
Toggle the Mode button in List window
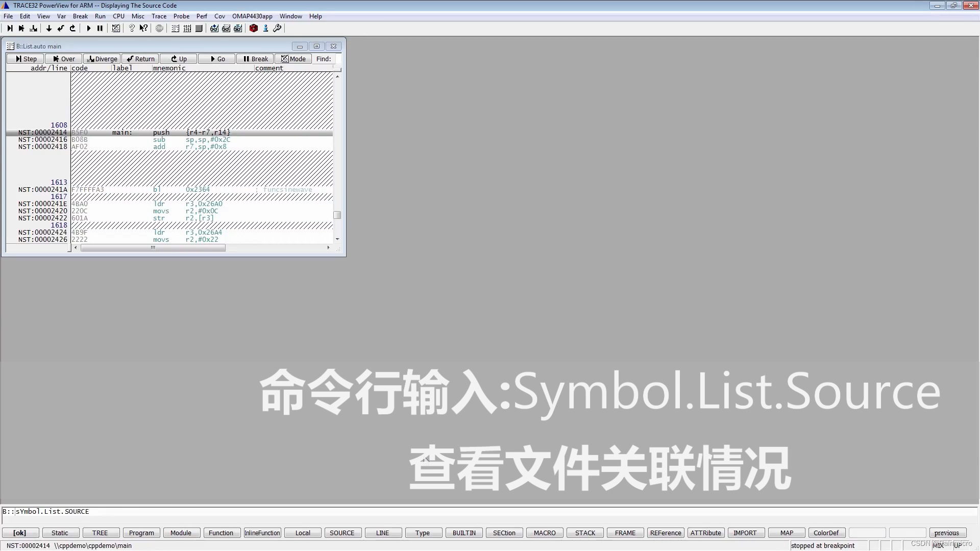coord(293,59)
